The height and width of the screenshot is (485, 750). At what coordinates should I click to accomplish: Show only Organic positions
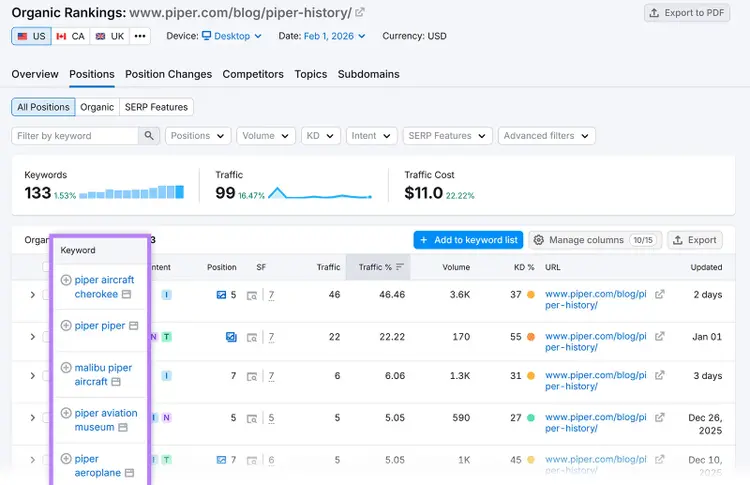click(97, 107)
